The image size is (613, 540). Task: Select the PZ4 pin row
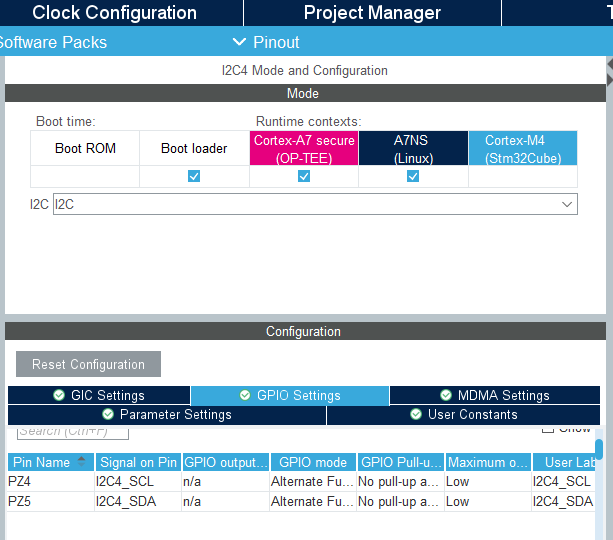(x=301, y=481)
